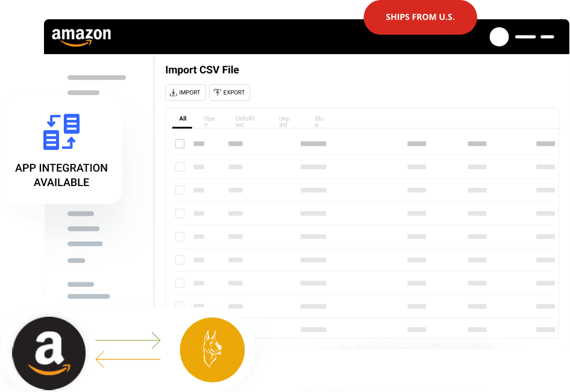Viewport: 570px width, 392px height.
Task: Click the green right-pointing sync arrow
Action: [128, 340]
